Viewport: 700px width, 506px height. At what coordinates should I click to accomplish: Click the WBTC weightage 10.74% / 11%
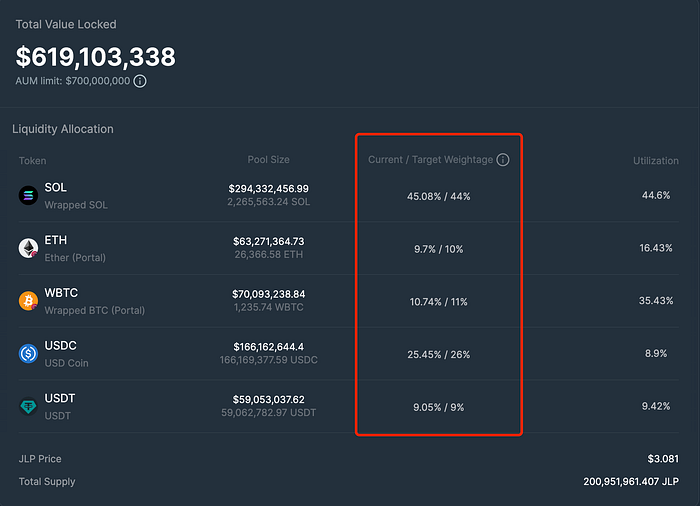(x=439, y=301)
